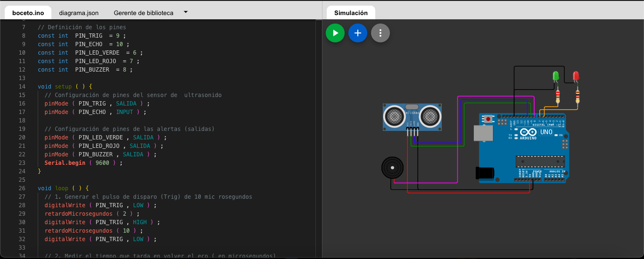Screen dimensions: 644x259
Task: Select the Simulación tab
Action: pos(351,13)
